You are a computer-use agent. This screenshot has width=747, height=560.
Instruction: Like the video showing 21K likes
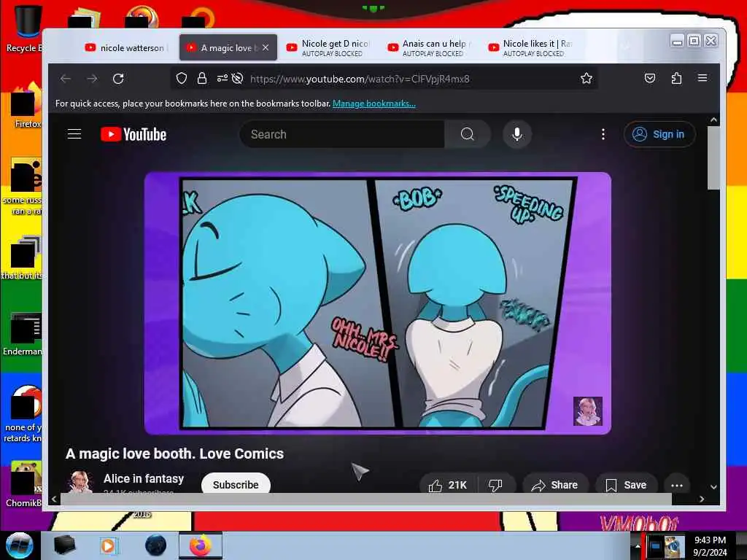click(448, 484)
